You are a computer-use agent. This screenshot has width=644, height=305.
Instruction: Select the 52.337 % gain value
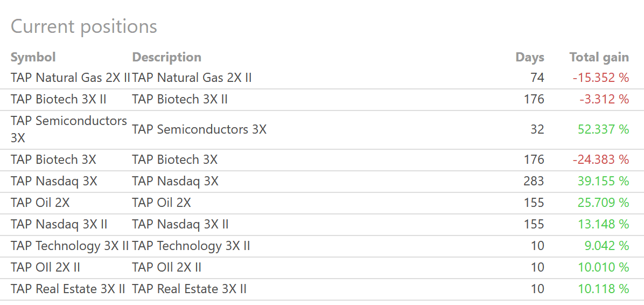coord(603,129)
